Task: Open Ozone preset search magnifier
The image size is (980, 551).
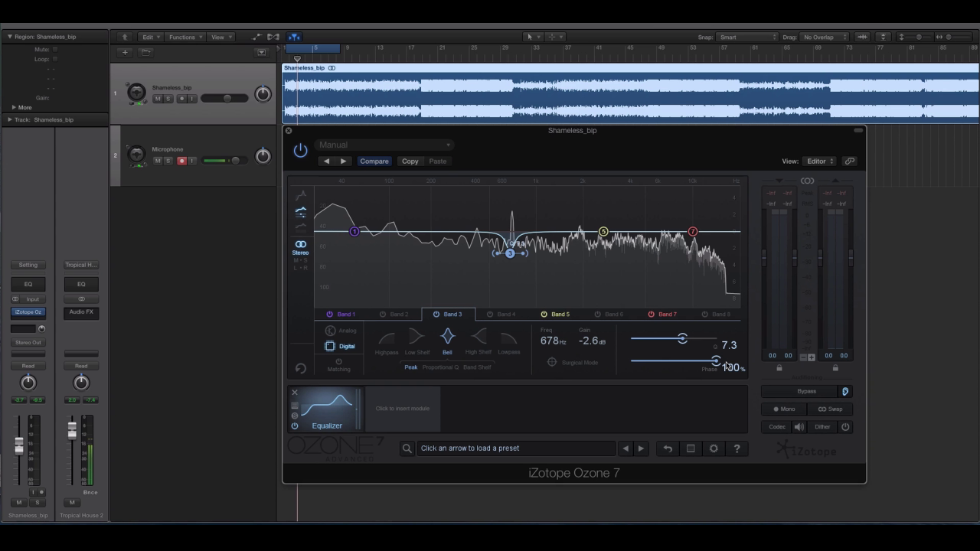Action: 407,448
